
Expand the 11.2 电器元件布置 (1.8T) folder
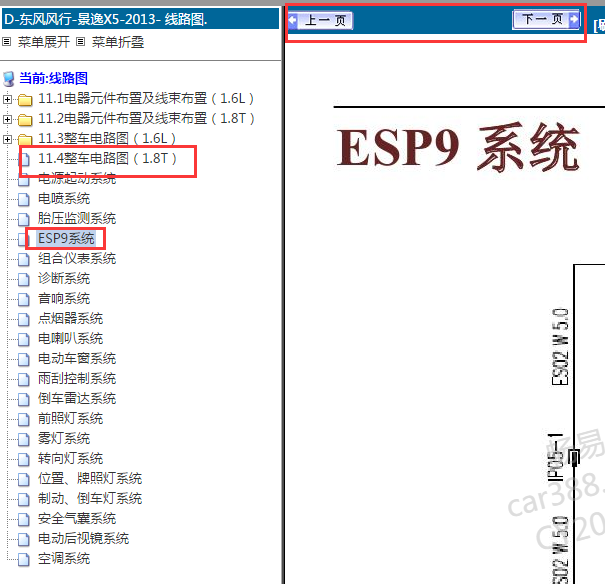pyautogui.click(x=7, y=119)
